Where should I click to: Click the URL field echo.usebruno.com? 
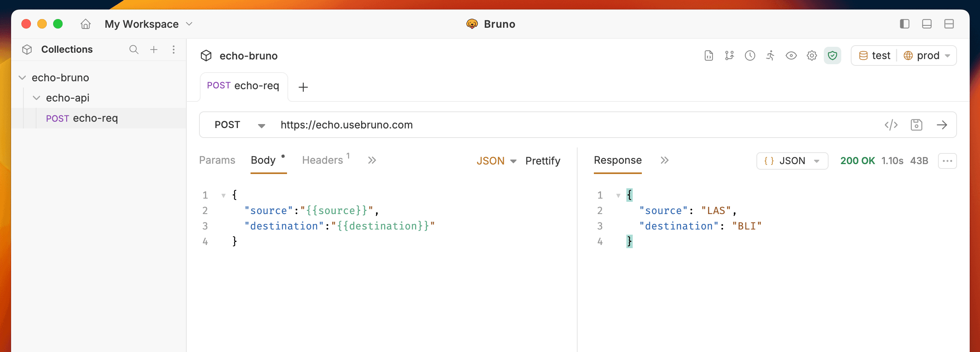point(347,125)
